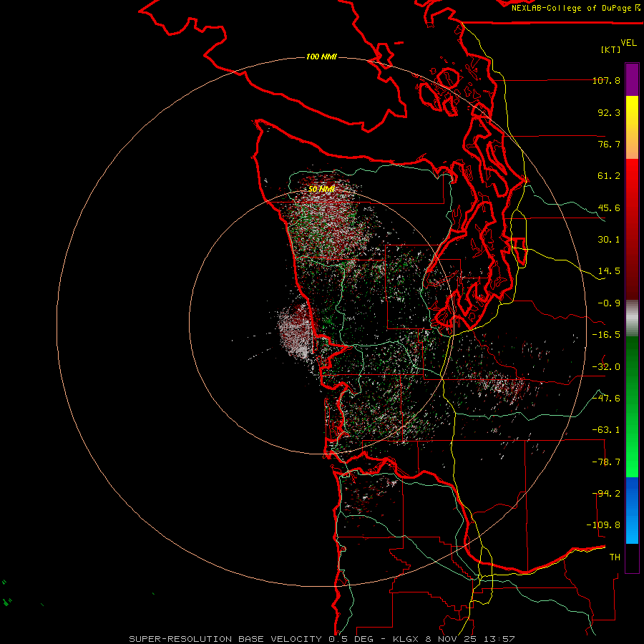Select the 107.8 velocity scale value
The height and width of the screenshot is (644, 644).
tap(606, 80)
